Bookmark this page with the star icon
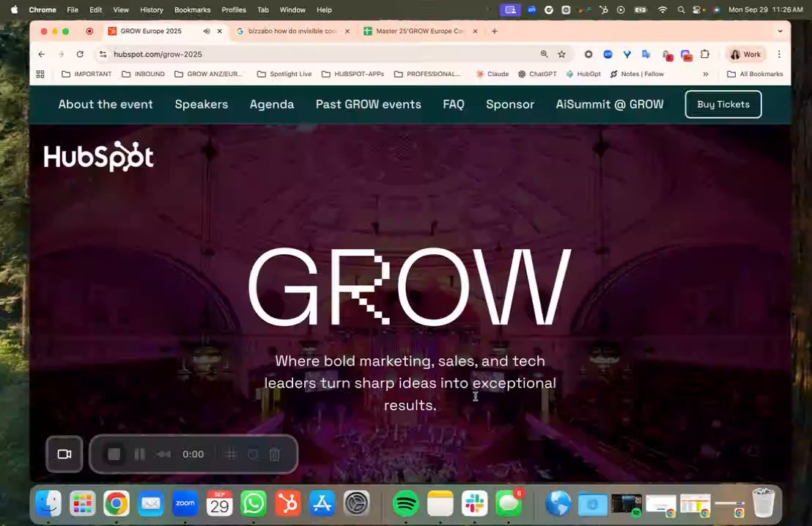This screenshot has height=526, width=812. [561, 54]
